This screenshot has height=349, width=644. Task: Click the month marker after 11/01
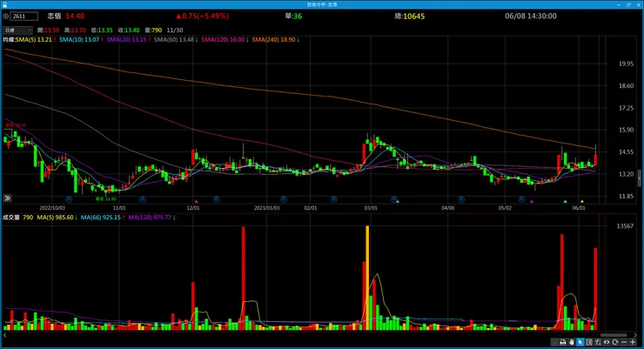tap(142, 199)
